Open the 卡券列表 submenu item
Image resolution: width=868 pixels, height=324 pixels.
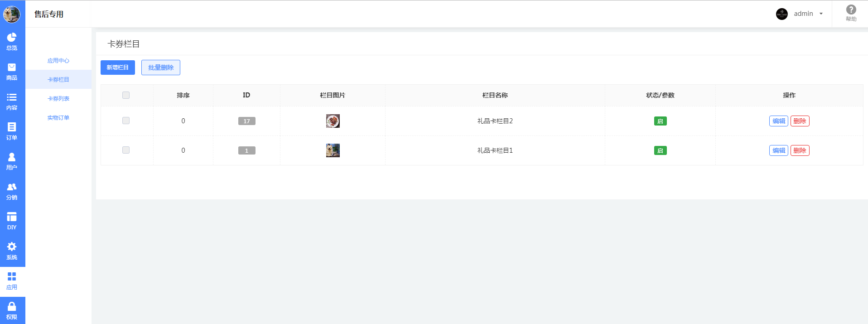coord(58,99)
